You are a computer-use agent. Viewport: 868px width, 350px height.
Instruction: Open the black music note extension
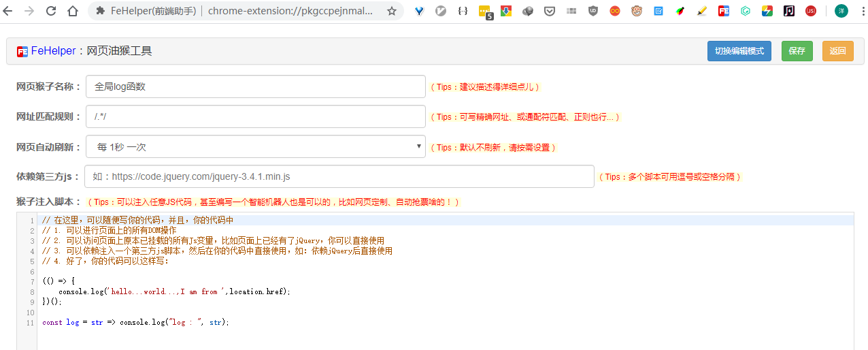tap(789, 11)
